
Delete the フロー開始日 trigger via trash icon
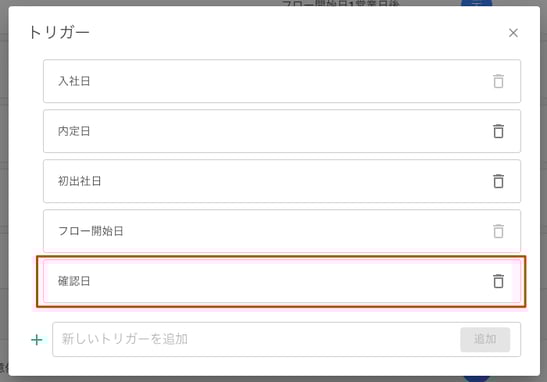498,231
